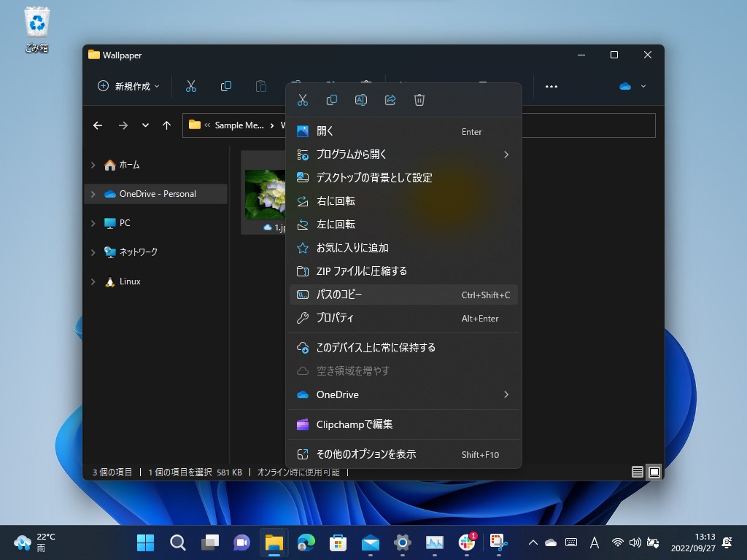
Task: Click the Cut icon in context menu quick actions
Action: tap(303, 100)
